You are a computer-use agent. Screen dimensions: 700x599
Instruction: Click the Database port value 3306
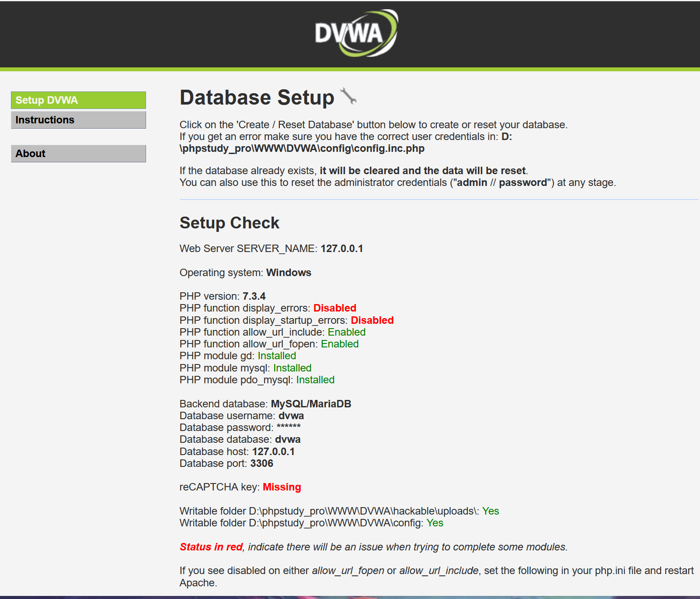[x=262, y=463]
